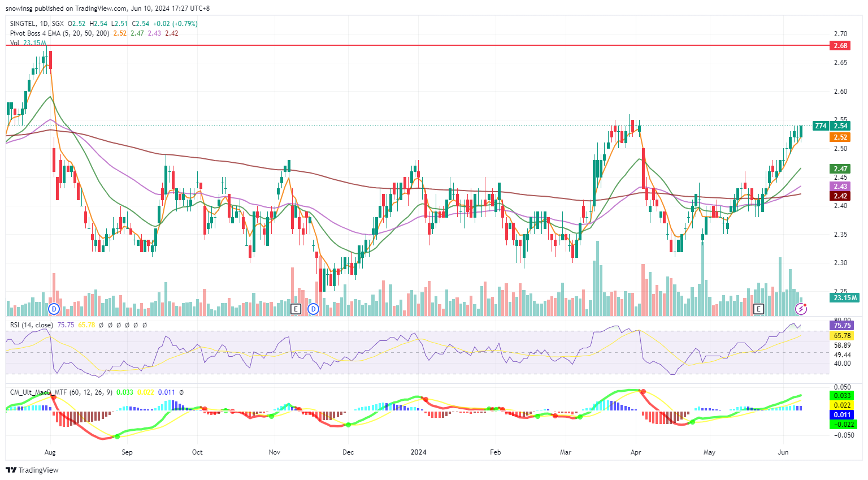The height and width of the screenshot is (480, 868).
Task: Select the CM_Ult_MacD_MTF indicator legend
Action: [x=61, y=392]
